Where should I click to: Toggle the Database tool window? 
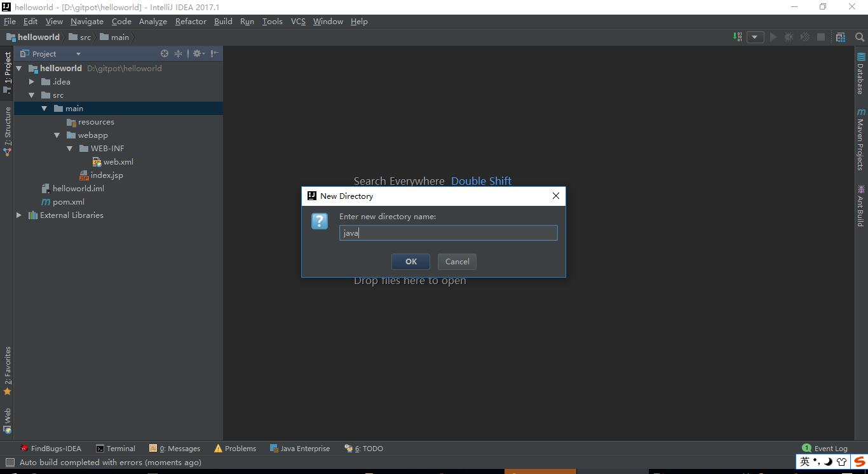tap(860, 74)
